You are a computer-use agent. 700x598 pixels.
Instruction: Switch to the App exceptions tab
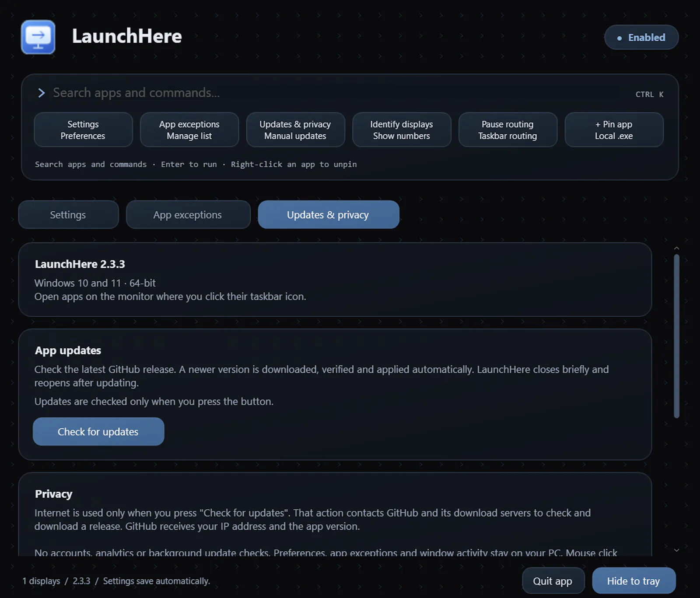[x=188, y=214]
